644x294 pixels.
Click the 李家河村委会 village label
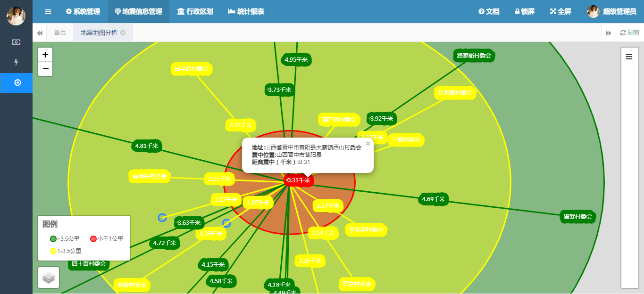367,230
